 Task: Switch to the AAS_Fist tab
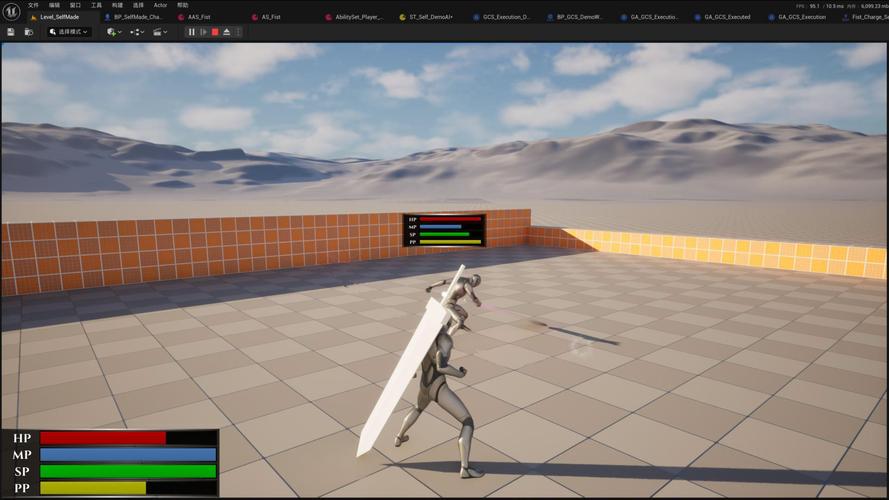point(199,17)
